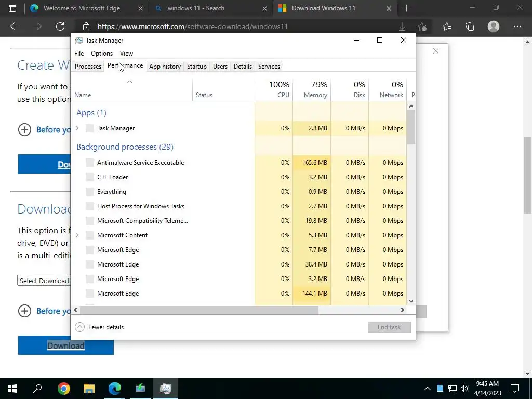Sort processes by CPU column
Image resolution: width=532 pixels, height=399 pixels.
coord(274,89)
